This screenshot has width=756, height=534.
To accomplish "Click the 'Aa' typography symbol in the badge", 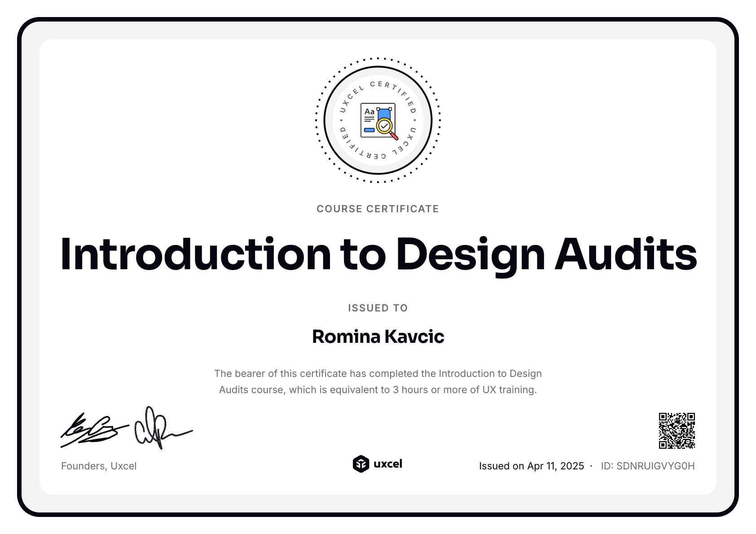I will 369,111.
